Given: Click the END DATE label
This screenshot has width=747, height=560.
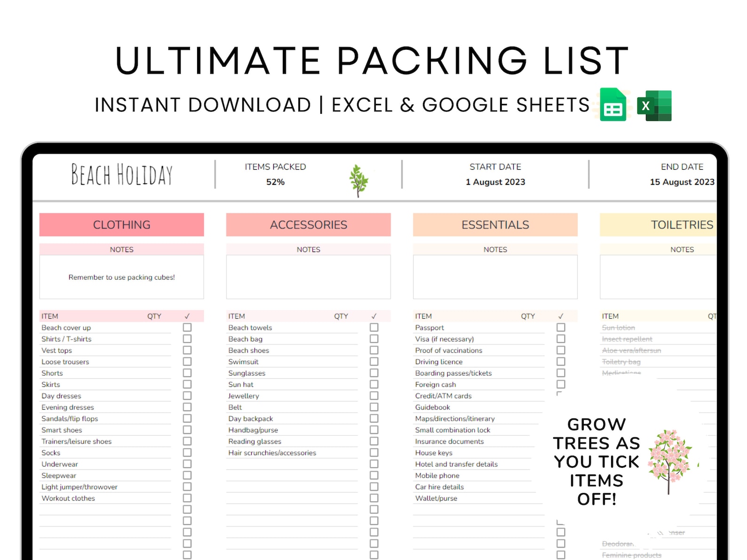Looking at the screenshot, I should [x=682, y=167].
